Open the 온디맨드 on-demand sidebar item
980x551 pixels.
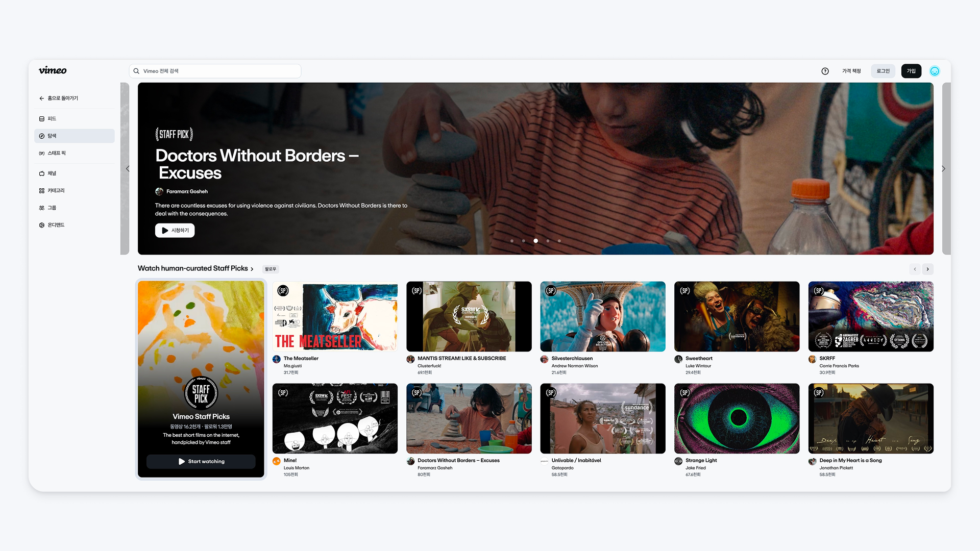pos(56,225)
